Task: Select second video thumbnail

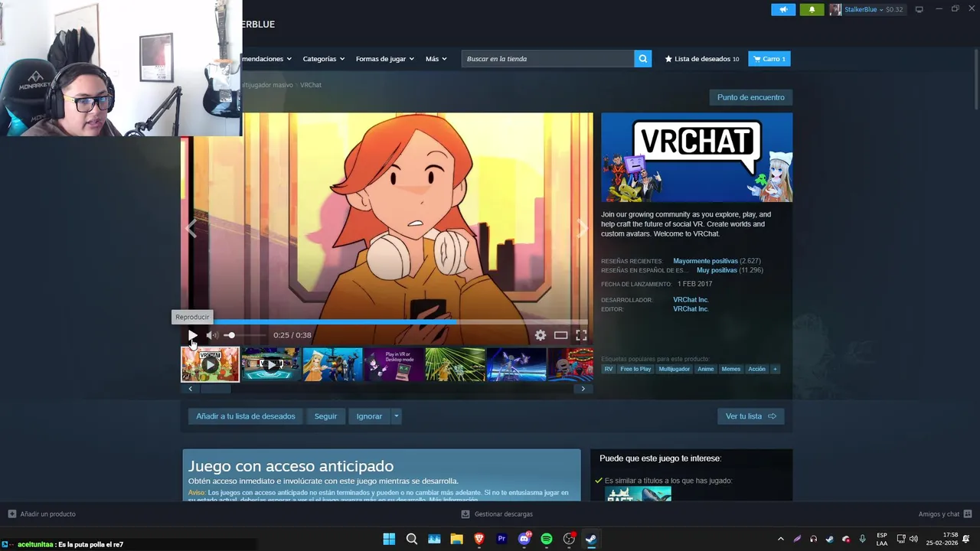Action: click(271, 365)
